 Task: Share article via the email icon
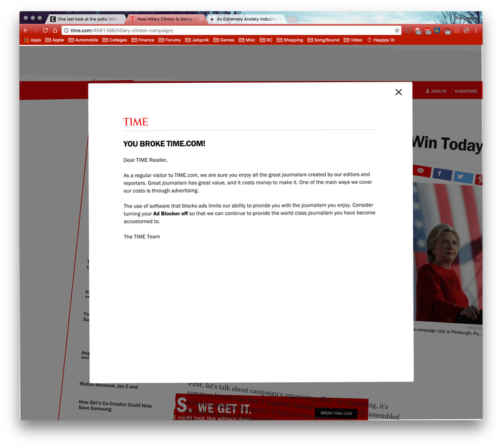click(x=421, y=171)
